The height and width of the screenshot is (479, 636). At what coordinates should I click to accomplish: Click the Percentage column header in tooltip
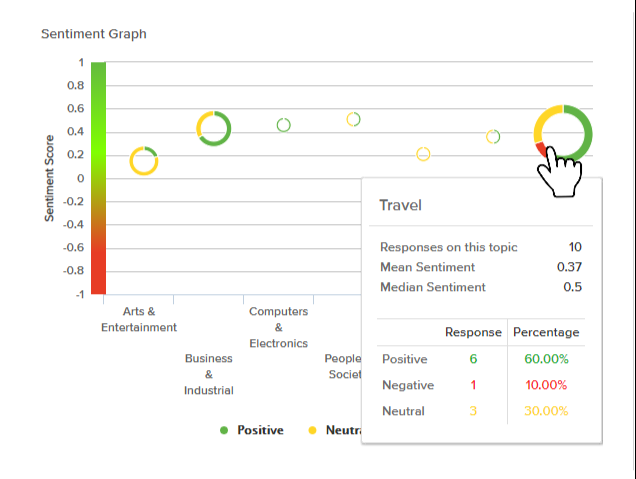point(546,332)
